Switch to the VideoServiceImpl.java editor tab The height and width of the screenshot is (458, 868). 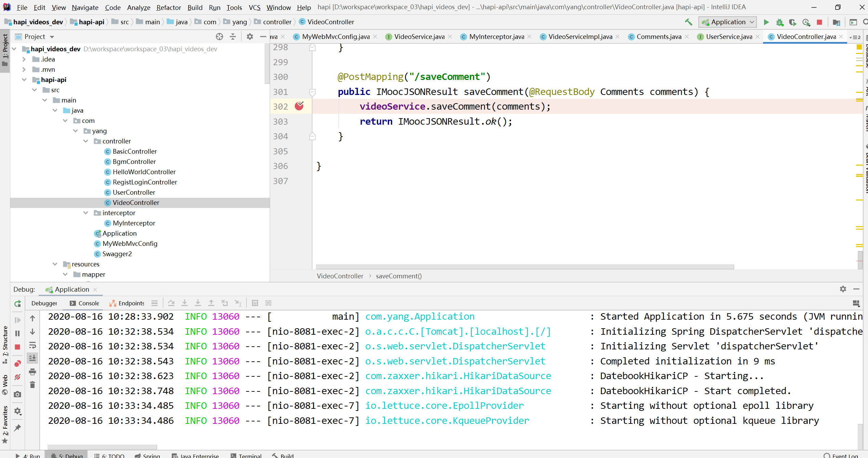[x=580, y=37]
